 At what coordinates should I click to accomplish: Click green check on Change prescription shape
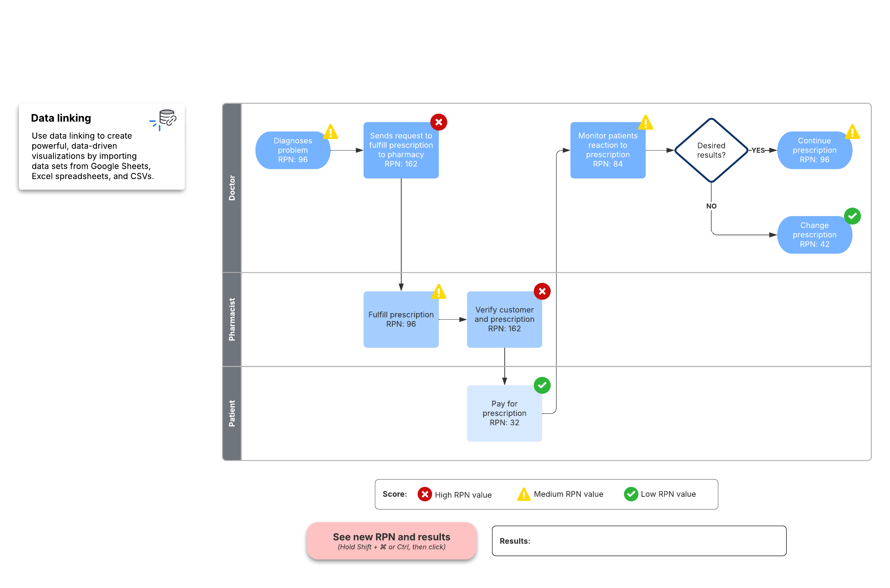pos(852,216)
